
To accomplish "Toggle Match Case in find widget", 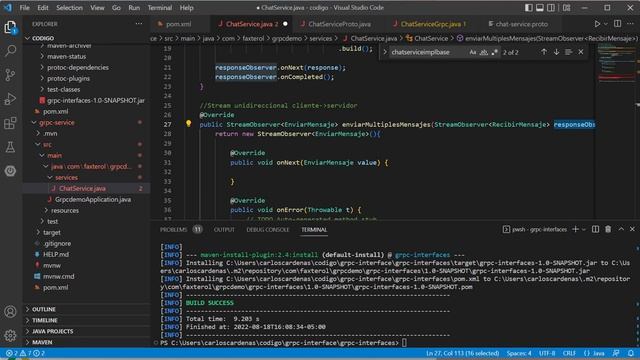I will click(x=473, y=52).
